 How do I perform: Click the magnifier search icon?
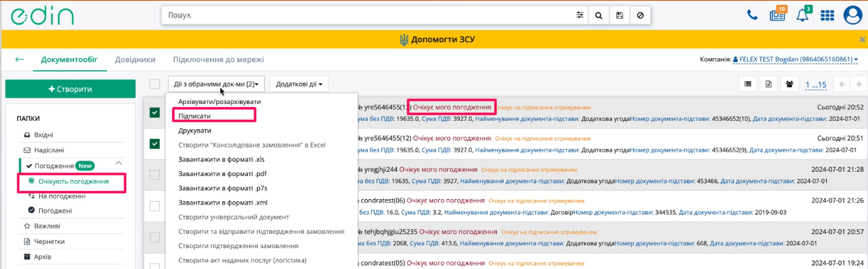(600, 15)
